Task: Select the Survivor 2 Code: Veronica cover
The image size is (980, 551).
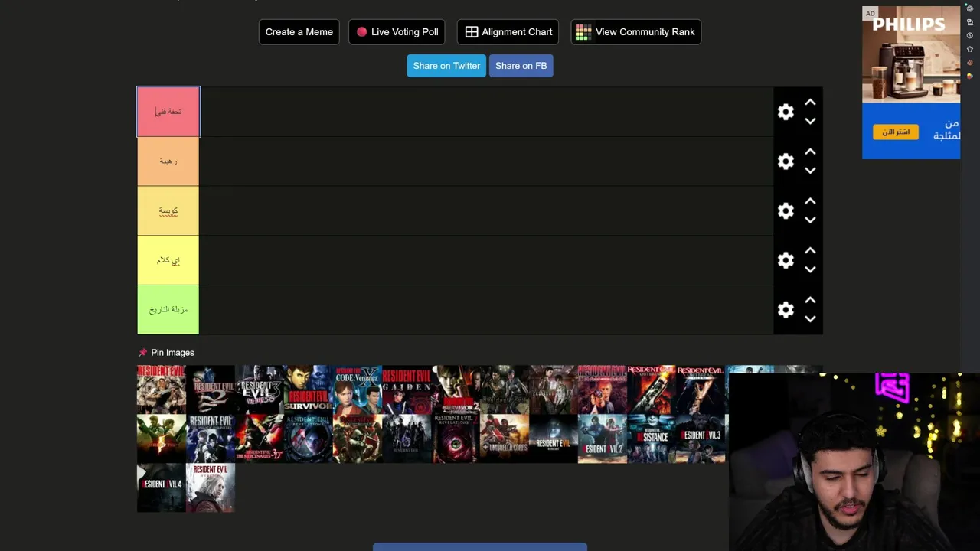Action: pyautogui.click(x=456, y=390)
